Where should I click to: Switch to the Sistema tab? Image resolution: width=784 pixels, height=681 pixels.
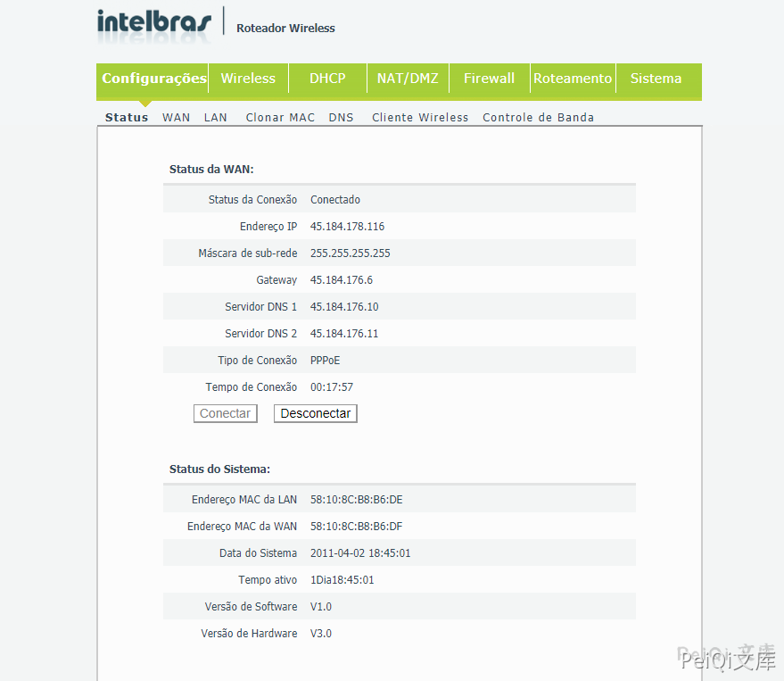point(656,79)
